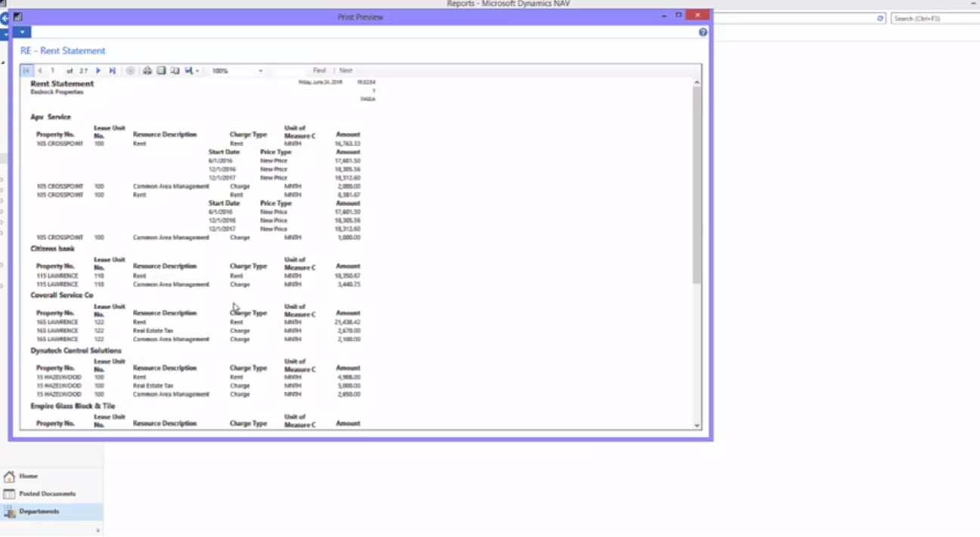The image size is (980, 537).
Task: Go to next page of rent statement
Action: (98, 71)
